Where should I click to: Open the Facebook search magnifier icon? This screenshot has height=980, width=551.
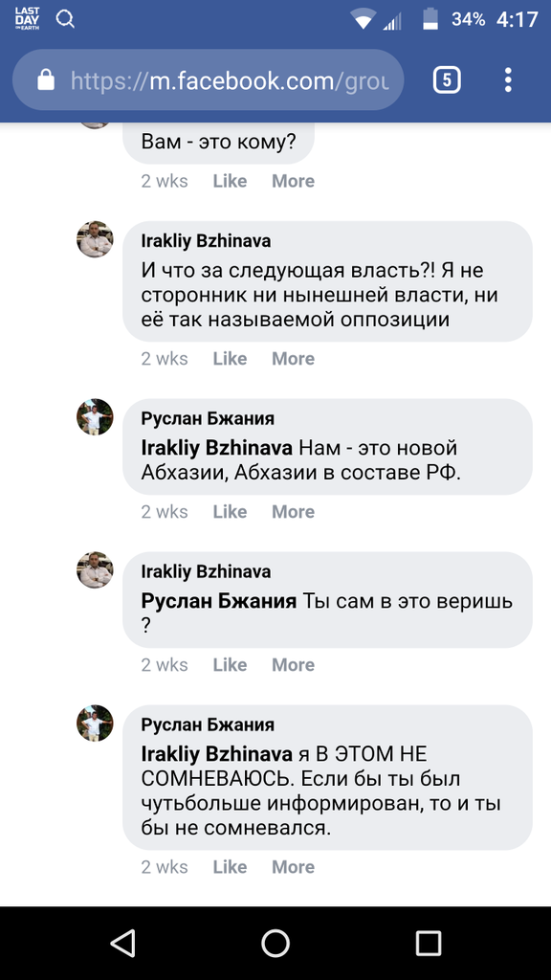click(65, 18)
